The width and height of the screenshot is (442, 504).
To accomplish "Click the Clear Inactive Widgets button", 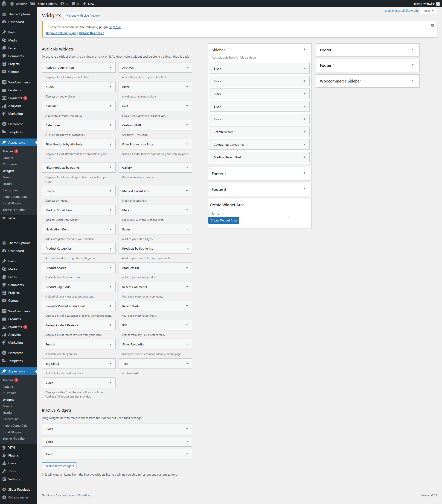I will point(59,466).
